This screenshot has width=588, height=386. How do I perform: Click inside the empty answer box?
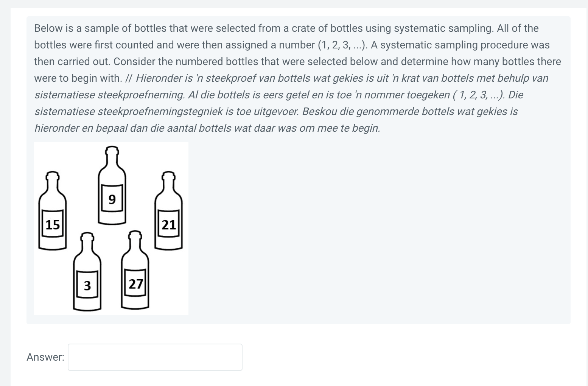154,356
